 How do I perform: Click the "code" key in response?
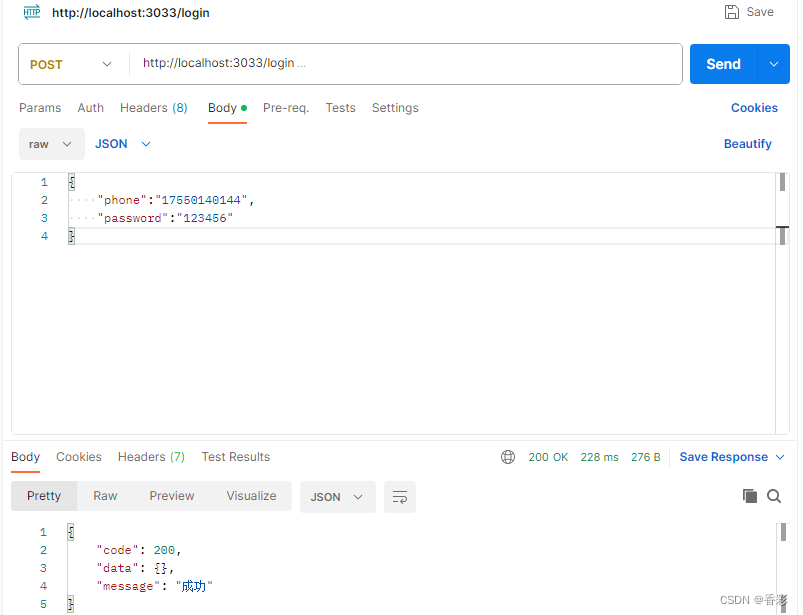click(x=117, y=550)
